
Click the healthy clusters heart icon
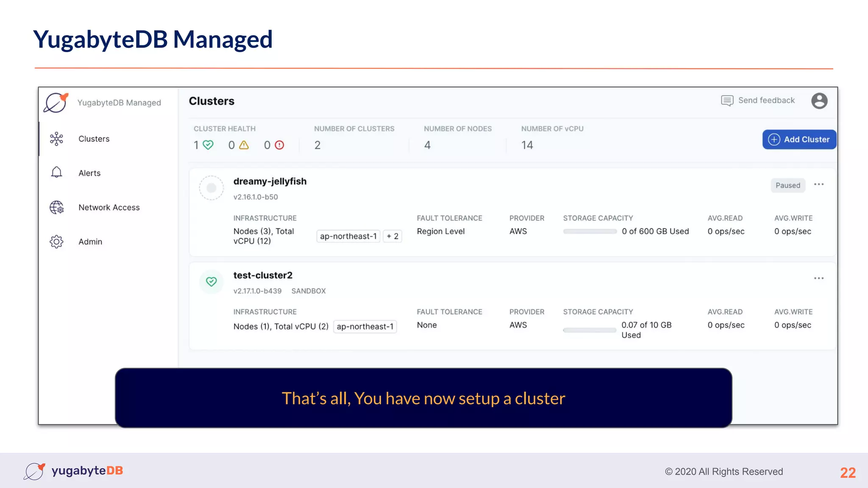tap(208, 145)
